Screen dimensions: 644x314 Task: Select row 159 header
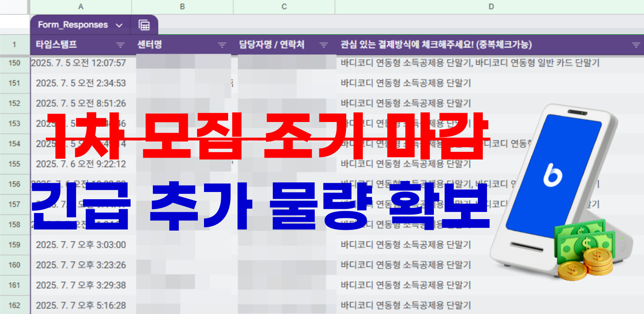pos(15,245)
